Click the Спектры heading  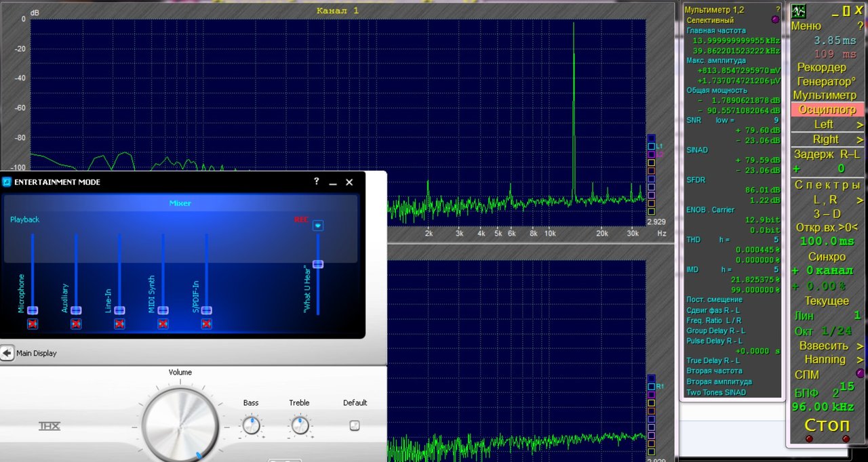click(x=827, y=185)
